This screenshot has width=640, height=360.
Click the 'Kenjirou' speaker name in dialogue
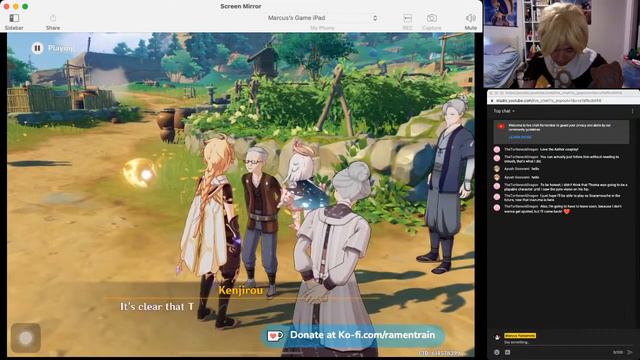coord(241,291)
